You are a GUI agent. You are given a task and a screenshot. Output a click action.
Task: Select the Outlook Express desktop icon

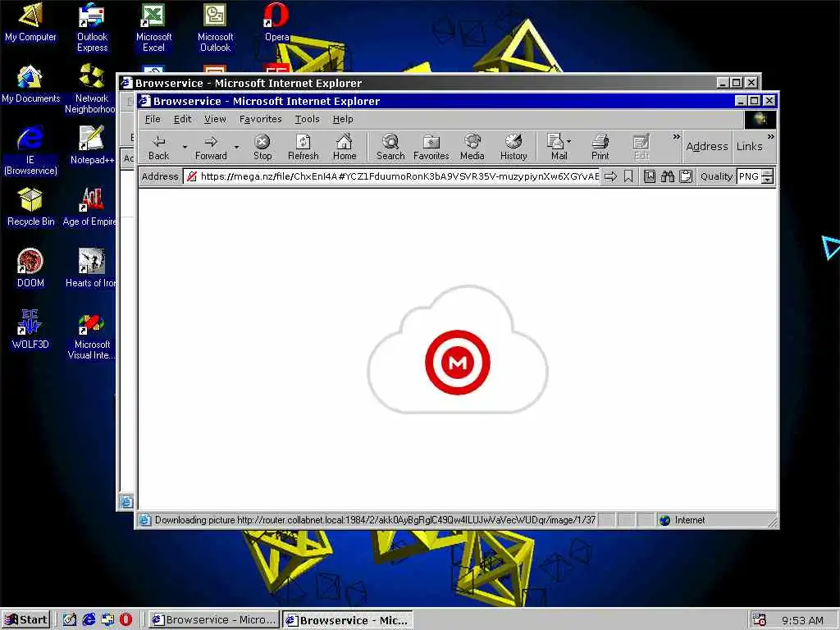click(x=92, y=27)
